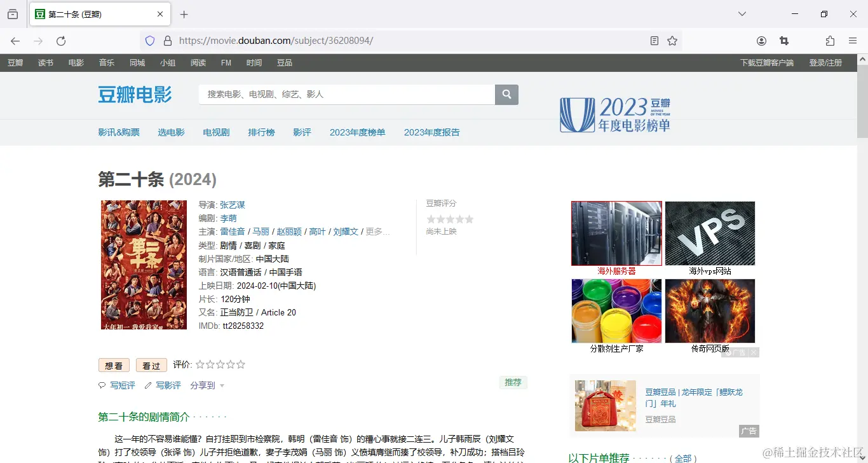The image size is (868, 463).
Task: Open the 海外服务器 ad thumbnail
Action: pos(616,233)
